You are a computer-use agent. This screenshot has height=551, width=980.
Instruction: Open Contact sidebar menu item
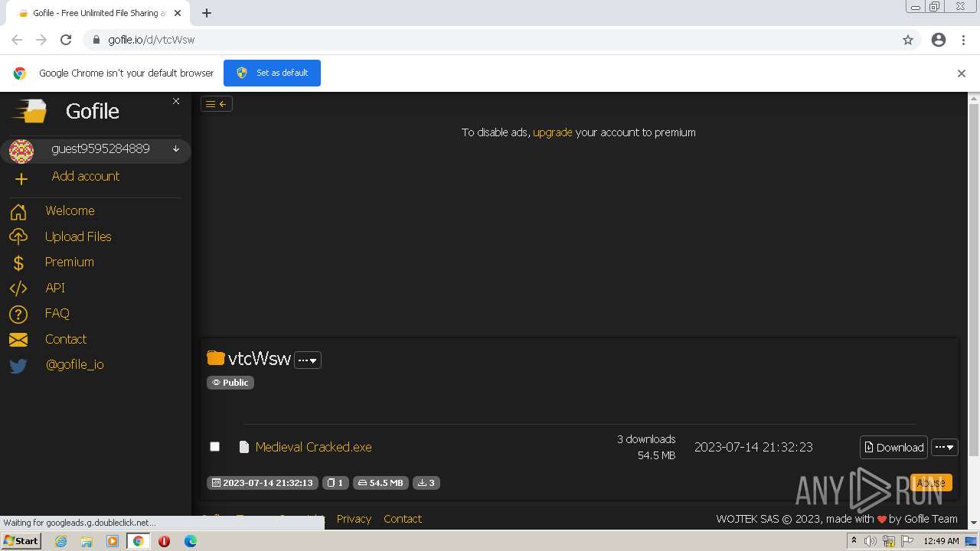coord(66,339)
